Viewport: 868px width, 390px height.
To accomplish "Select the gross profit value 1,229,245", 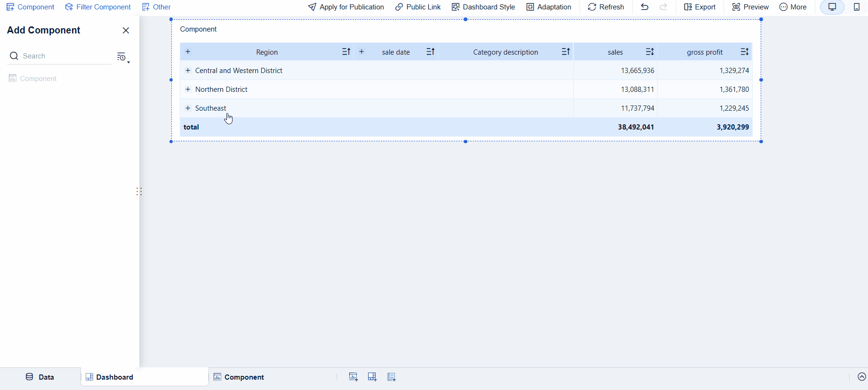I will coord(734,108).
